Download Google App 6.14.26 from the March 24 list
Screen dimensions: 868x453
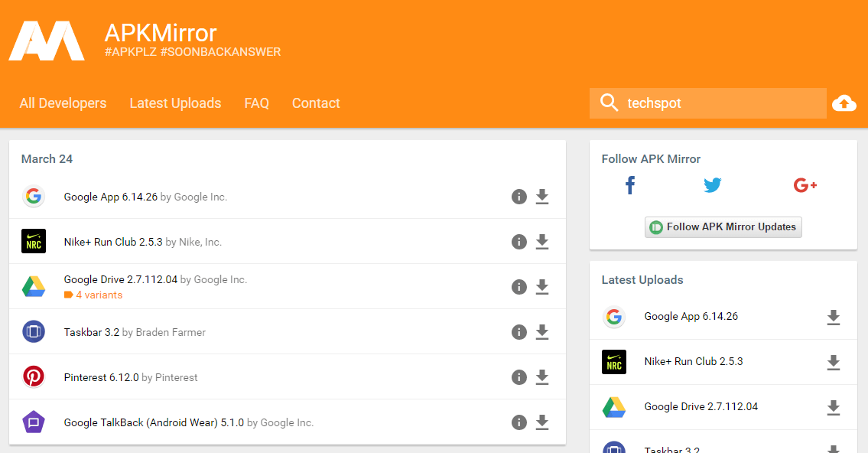coord(542,197)
